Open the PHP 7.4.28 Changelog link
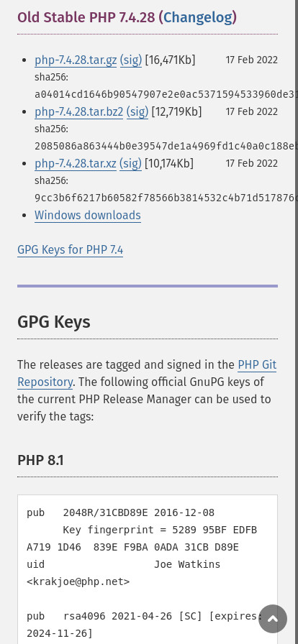Image resolution: width=298 pixels, height=644 pixels. tap(198, 17)
